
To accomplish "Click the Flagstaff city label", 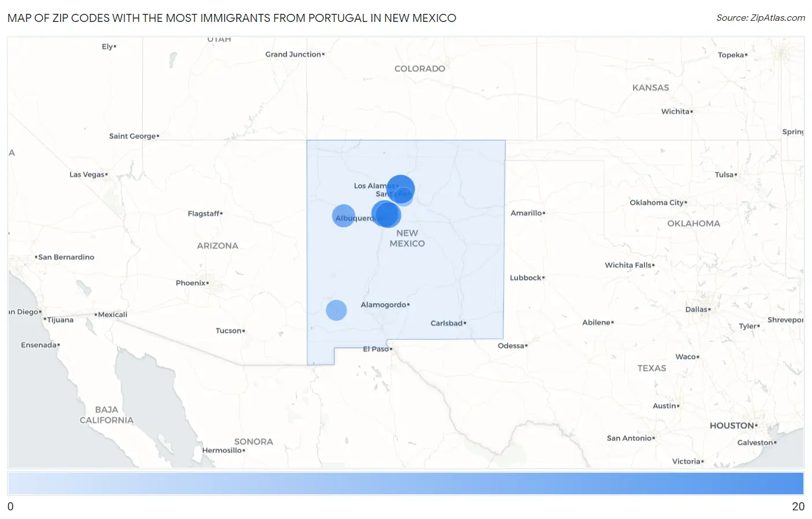I will (x=203, y=214).
